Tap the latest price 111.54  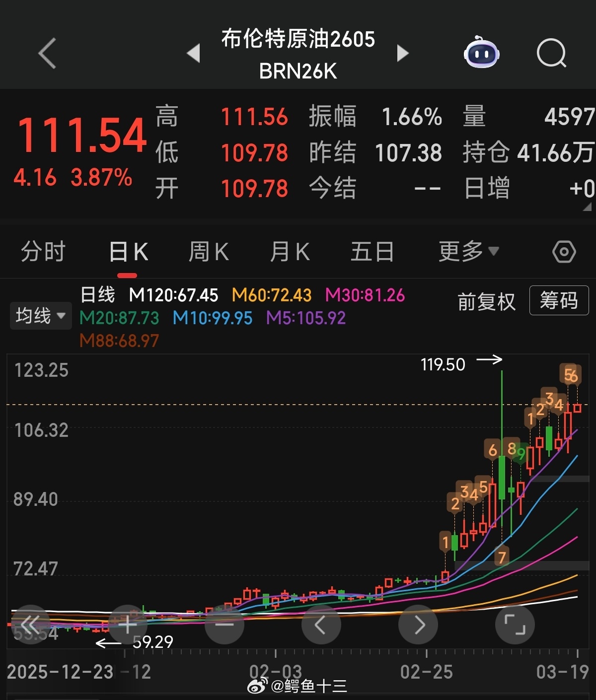82,135
